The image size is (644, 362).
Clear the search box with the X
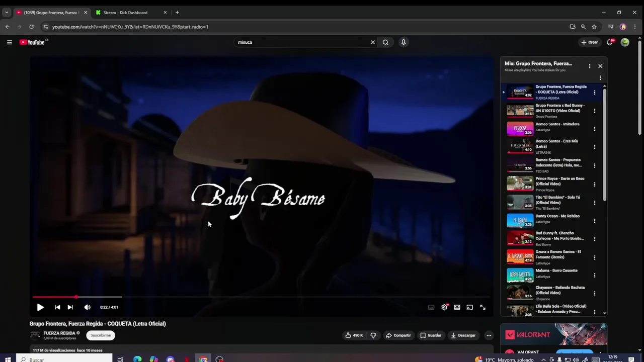coord(373,42)
